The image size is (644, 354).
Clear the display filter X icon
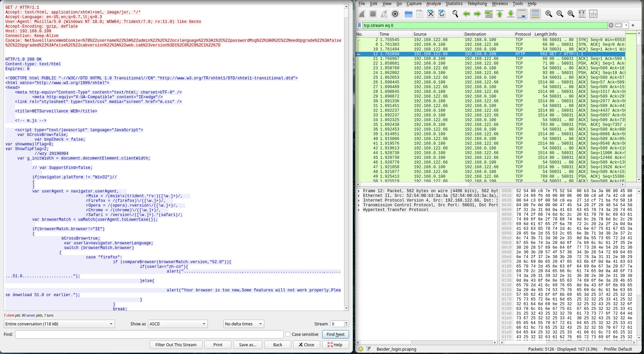(x=611, y=25)
